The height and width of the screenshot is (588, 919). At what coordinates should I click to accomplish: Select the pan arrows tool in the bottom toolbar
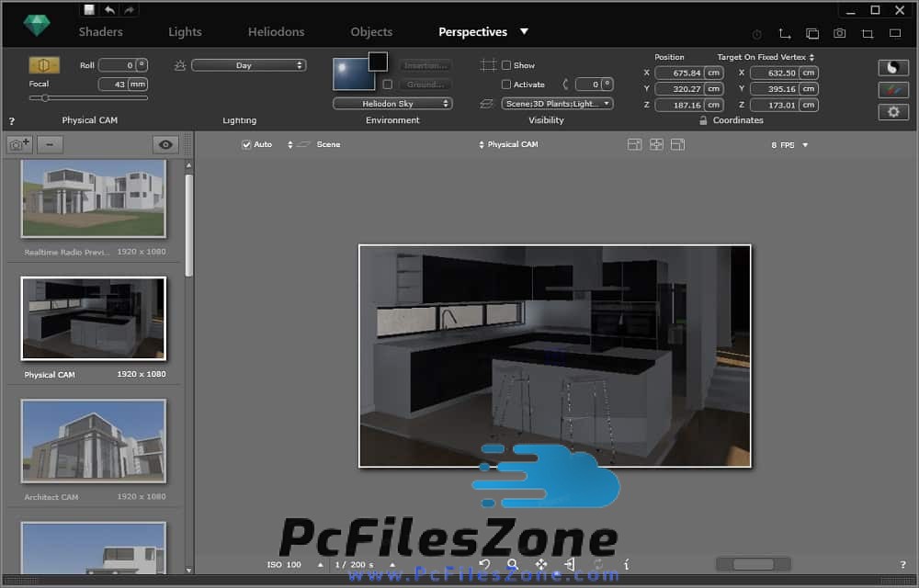[x=541, y=564]
